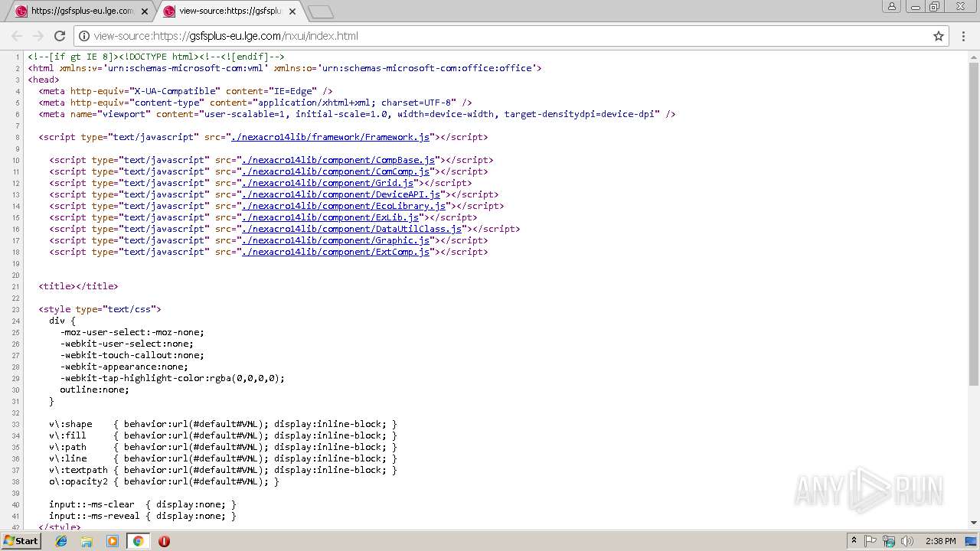Click the scrollbar up arrow
Image resolution: width=980 pixels, height=551 pixels.
(974, 57)
